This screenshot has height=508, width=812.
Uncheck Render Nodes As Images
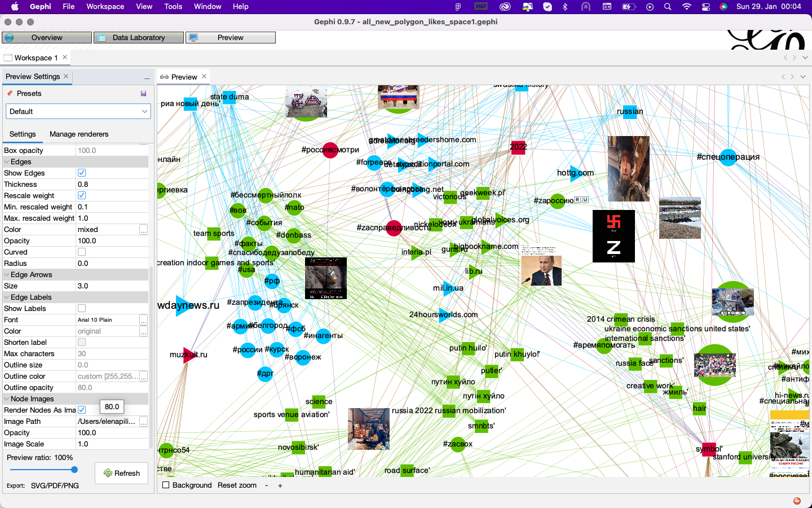pos(82,410)
